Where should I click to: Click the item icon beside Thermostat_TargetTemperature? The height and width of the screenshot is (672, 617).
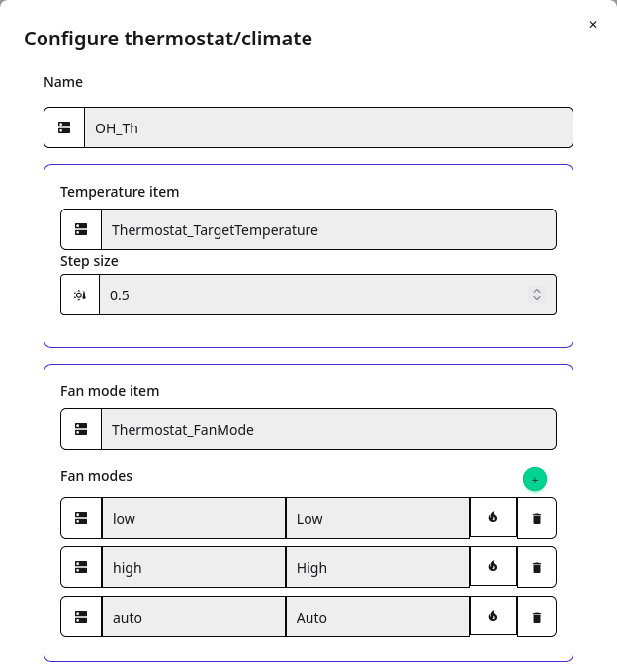81,229
